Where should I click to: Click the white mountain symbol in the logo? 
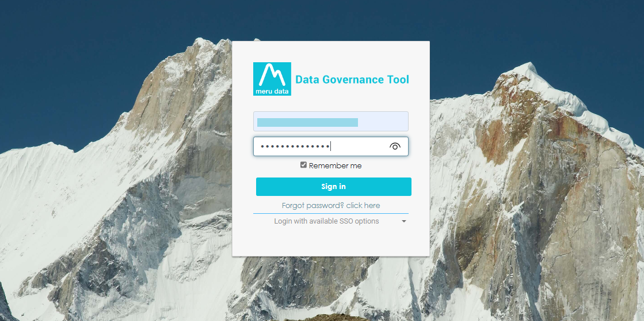point(272,75)
